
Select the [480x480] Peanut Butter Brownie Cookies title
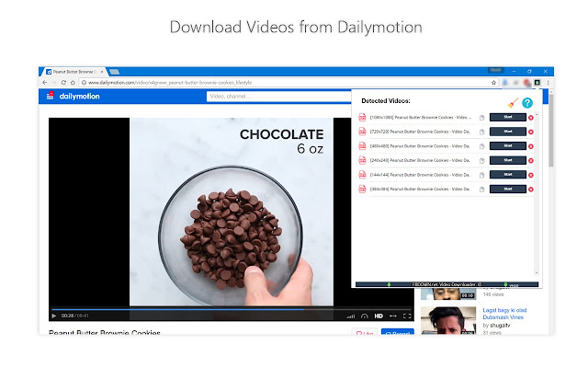(x=420, y=145)
